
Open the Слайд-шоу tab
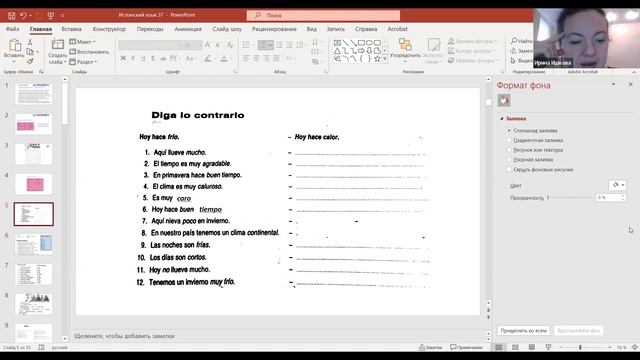tap(227, 29)
